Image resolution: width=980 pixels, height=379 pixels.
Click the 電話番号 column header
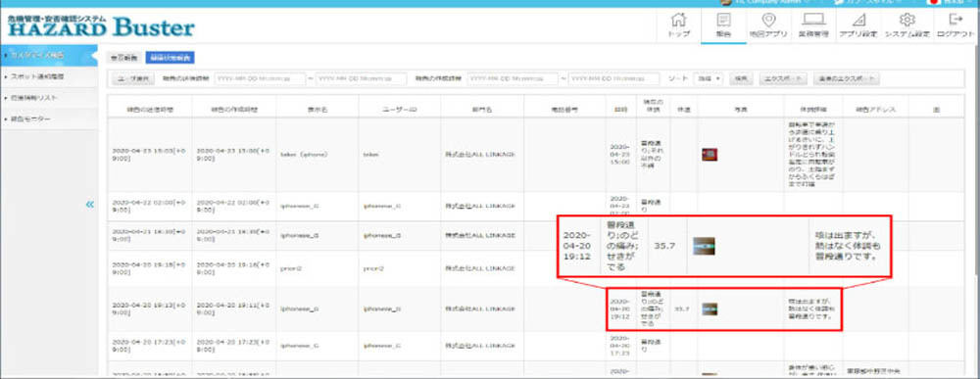point(565,109)
